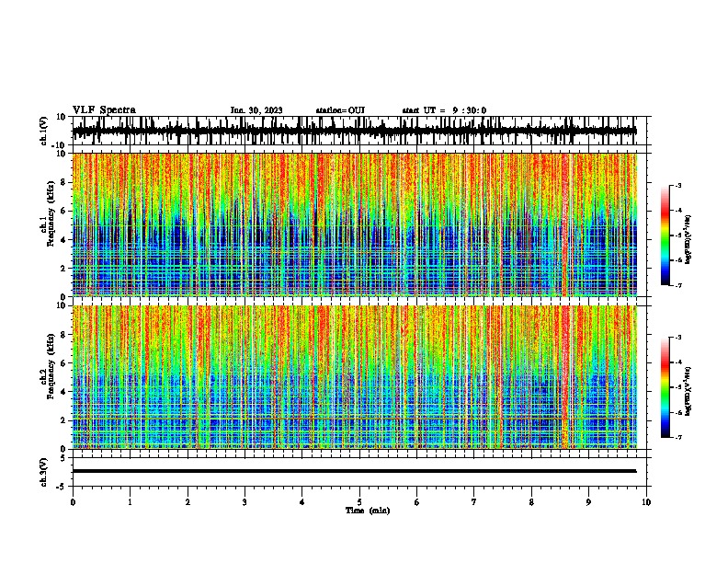Screen dimensions: 728x563
Task: Click the ch.2 frequency axis "6" tick label
Action: pyautogui.click(x=64, y=363)
